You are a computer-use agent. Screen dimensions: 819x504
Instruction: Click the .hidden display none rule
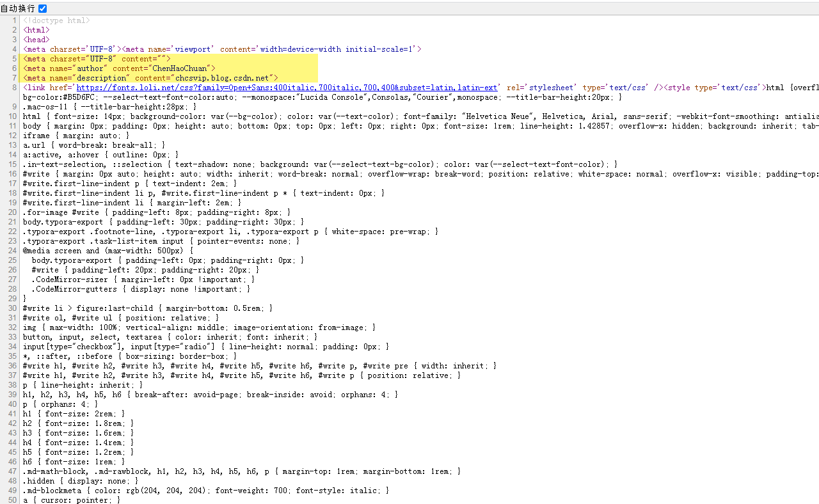(81, 481)
